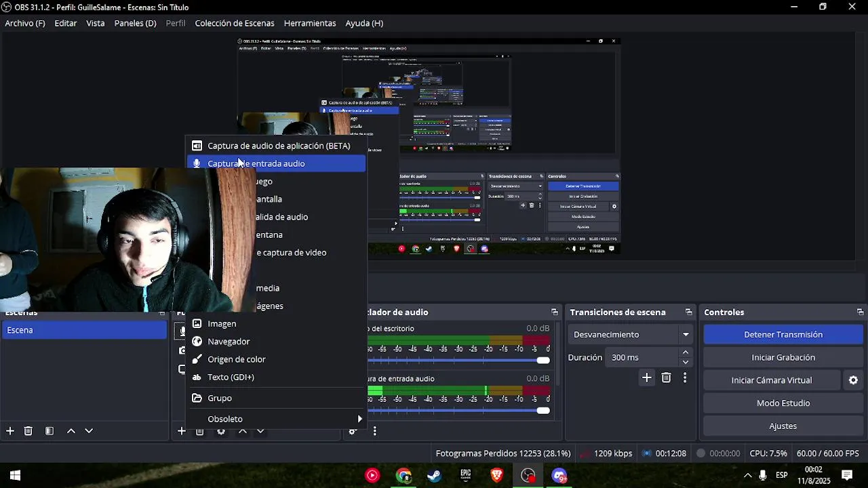Viewport: 868px width, 488px height.
Task: Choose Captura de audio de aplicación (BETA)
Action: click(x=277, y=146)
